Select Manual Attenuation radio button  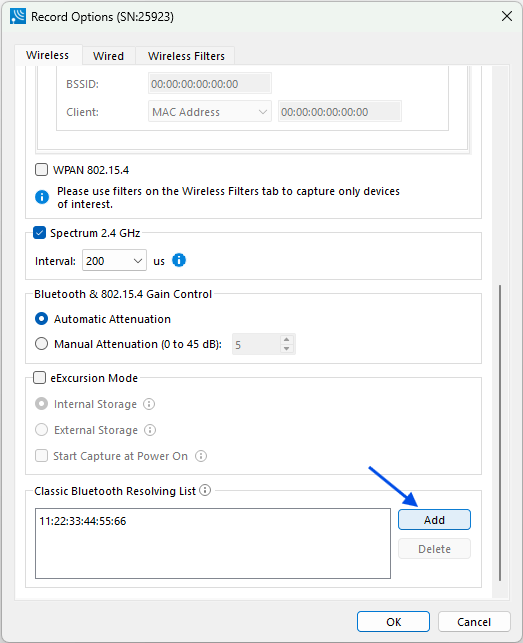(41, 344)
